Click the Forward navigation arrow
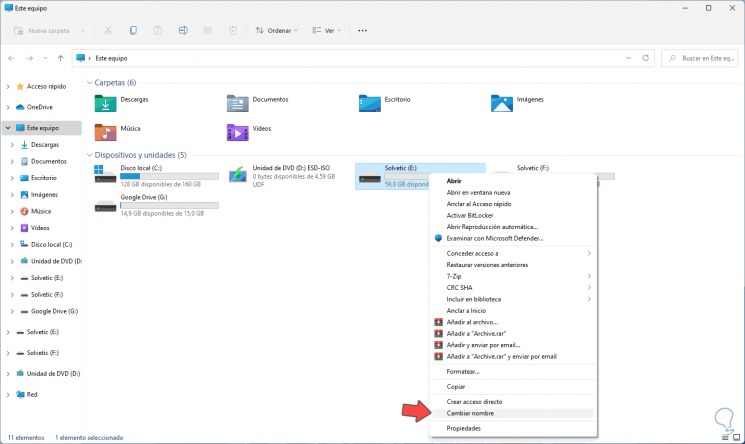Viewport: 745px width, 444px height. tap(29, 58)
